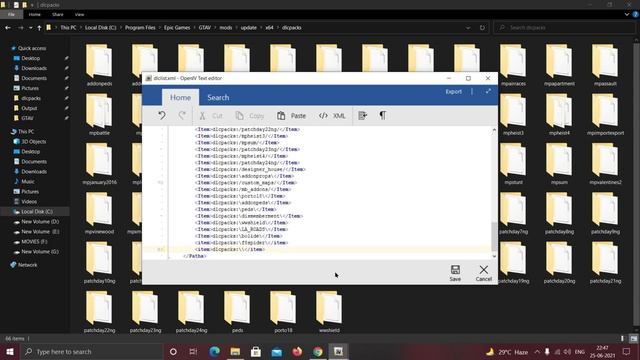640x360 pixels.
Task: Click the scroll-down arrow of the editor scrollbar
Action: pos(494,256)
